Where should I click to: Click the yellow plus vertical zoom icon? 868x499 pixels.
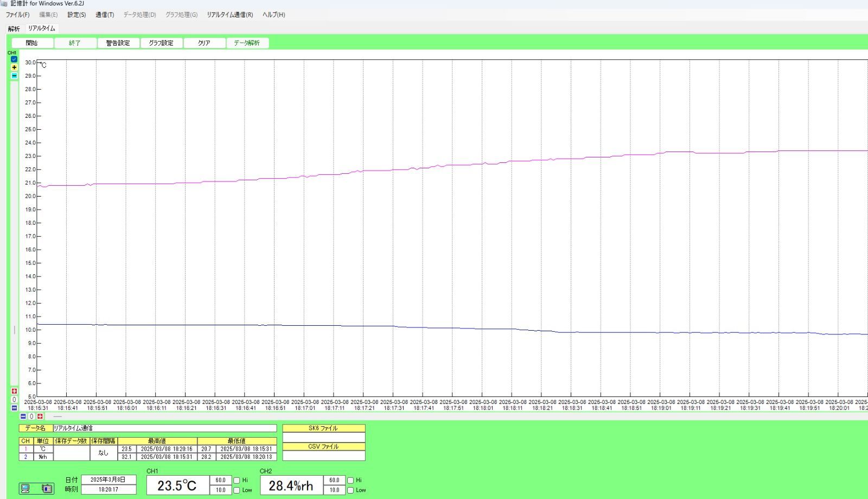tap(14, 67)
